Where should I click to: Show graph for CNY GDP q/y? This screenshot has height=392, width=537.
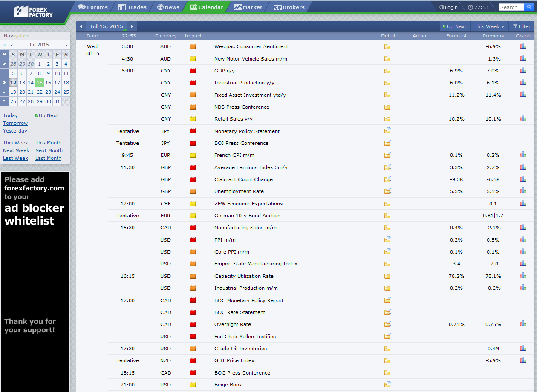523,70
